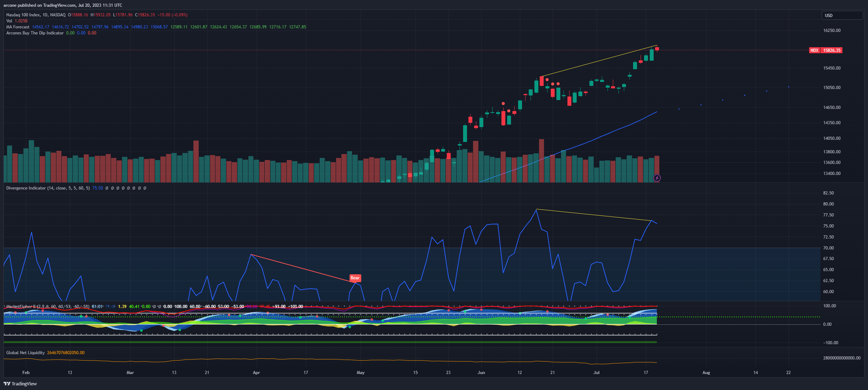
Task: Click the Jul date on time axis
Action: [597, 373]
